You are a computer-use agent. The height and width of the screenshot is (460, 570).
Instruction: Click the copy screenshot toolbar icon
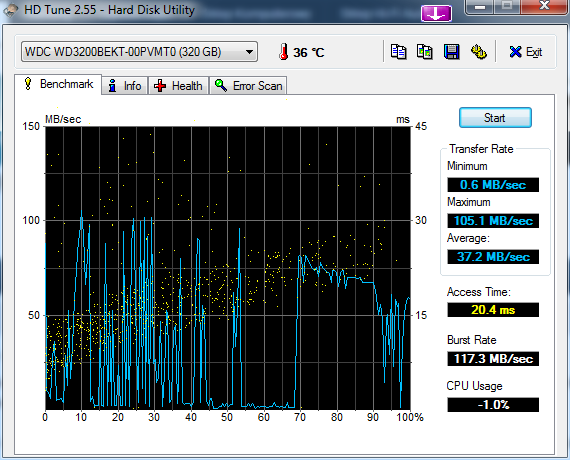click(x=425, y=52)
